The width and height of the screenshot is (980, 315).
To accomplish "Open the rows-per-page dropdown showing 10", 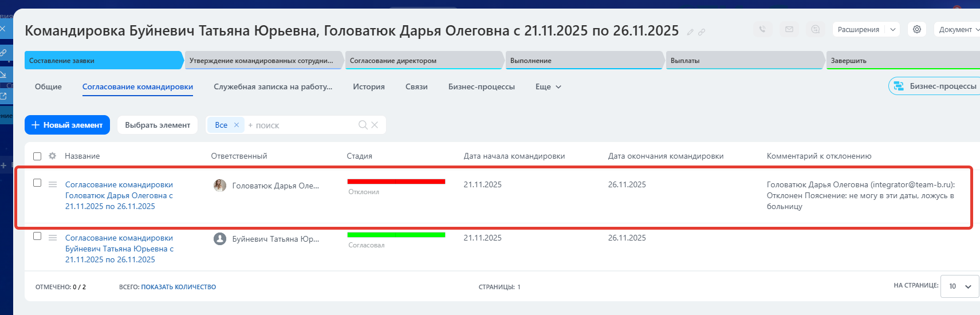I will 960,286.
